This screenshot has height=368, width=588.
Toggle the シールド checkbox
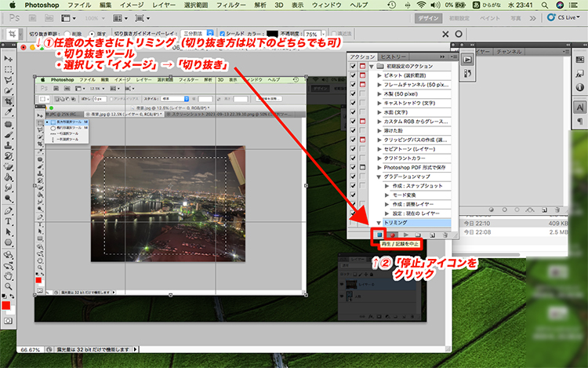[x=222, y=34]
